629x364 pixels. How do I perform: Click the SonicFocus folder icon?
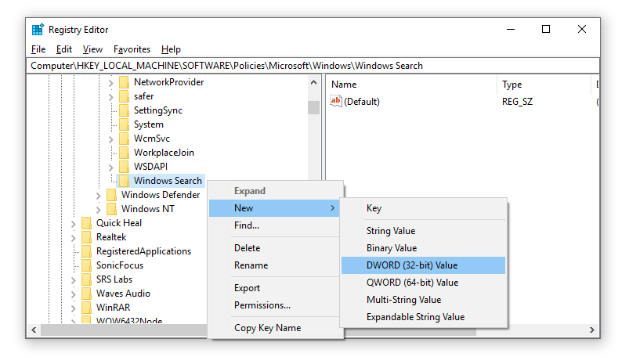pyautogui.click(x=87, y=265)
